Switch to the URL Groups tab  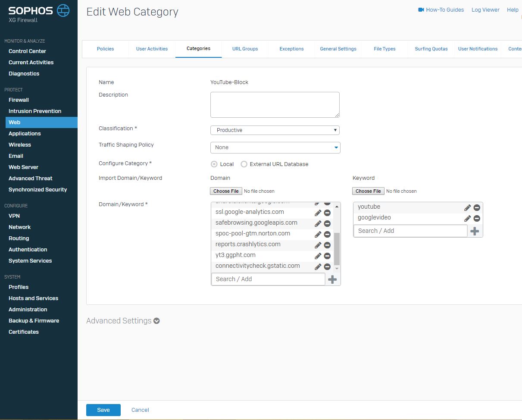pos(245,49)
